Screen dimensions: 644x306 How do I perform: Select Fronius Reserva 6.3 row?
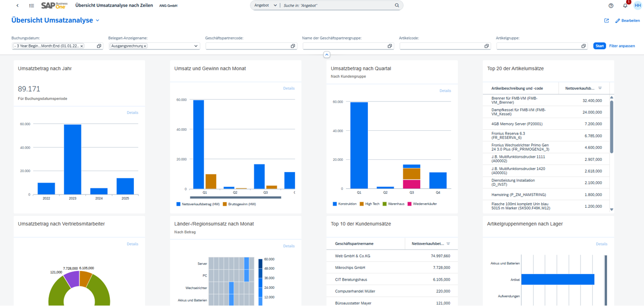(x=546, y=135)
